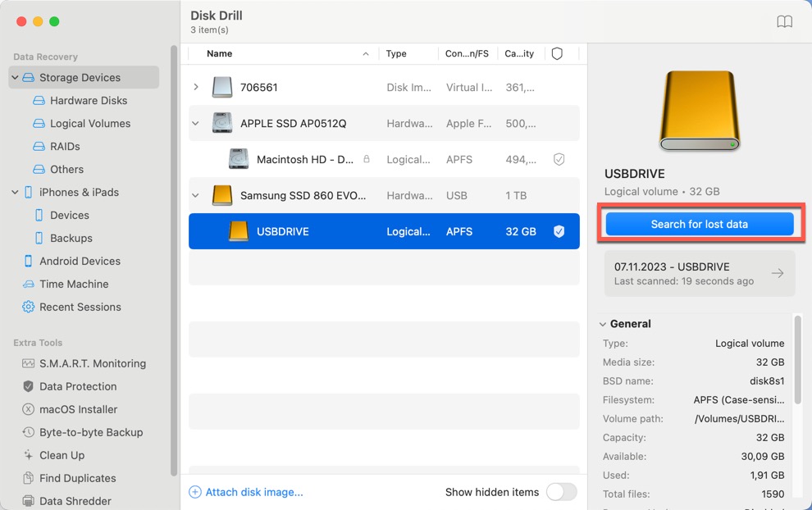This screenshot has width=812, height=510.
Task: Select the "Samsung SSD 860 EVO..." disk name
Action: pyautogui.click(x=303, y=195)
